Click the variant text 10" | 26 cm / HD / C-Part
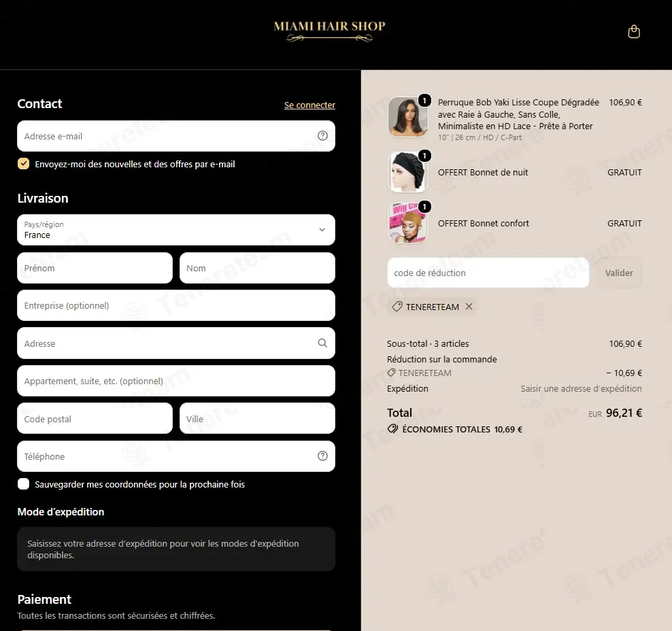Image resolution: width=672 pixels, height=631 pixels. pos(480,137)
